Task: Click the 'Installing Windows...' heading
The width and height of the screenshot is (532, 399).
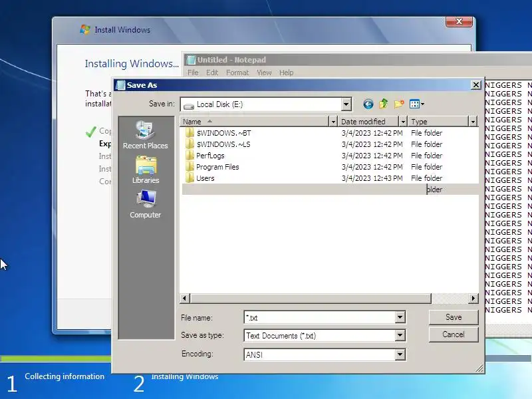Action: coord(132,63)
